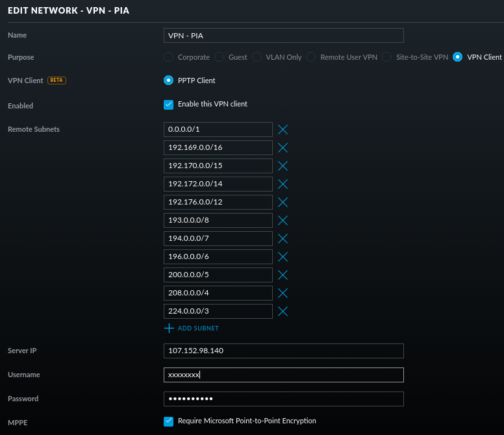Viewport: 504px width, 435px height.
Task: Pick the Remote User VPN purpose
Action: [310, 57]
